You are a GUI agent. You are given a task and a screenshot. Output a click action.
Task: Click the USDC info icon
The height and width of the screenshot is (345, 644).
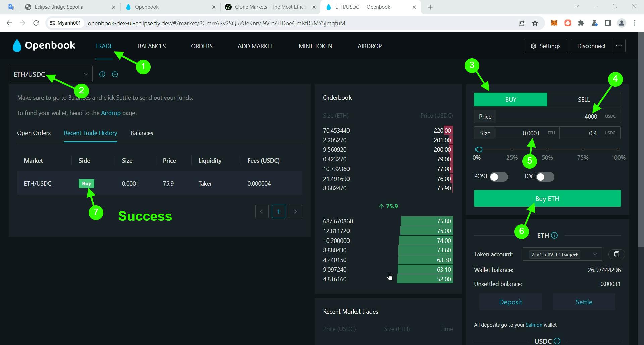pyautogui.click(x=557, y=341)
